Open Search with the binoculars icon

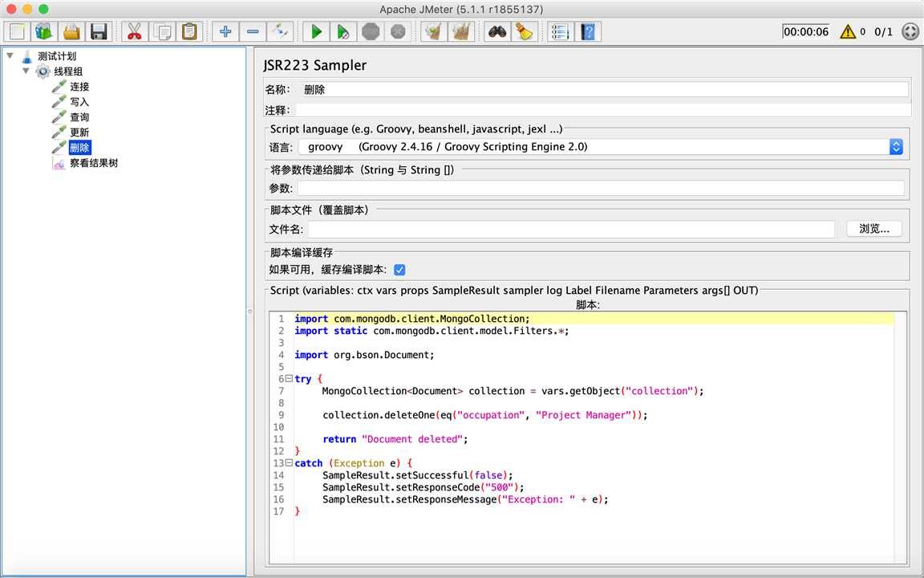click(497, 31)
